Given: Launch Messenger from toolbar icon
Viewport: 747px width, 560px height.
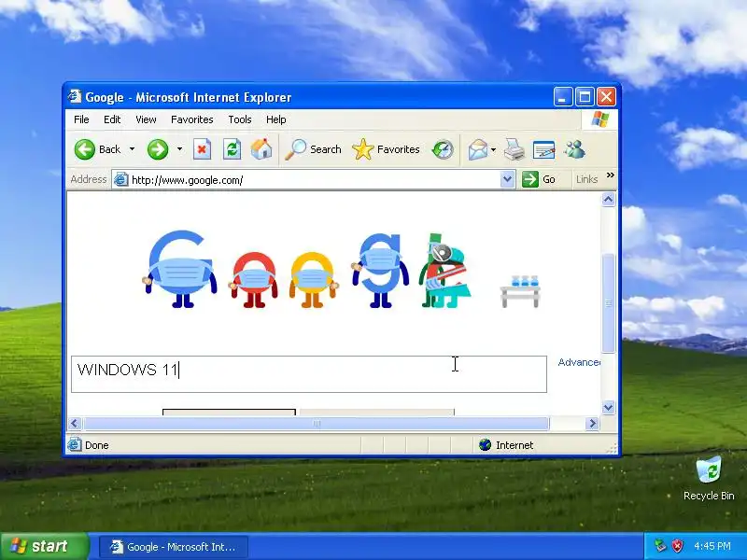Looking at the screenshot, I should click(574, 149).
